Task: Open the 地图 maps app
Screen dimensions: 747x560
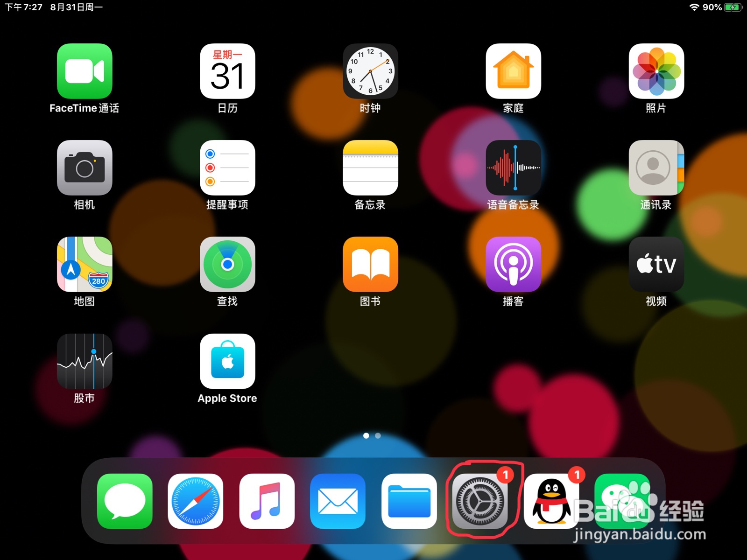Action: (x=85, y=264)
